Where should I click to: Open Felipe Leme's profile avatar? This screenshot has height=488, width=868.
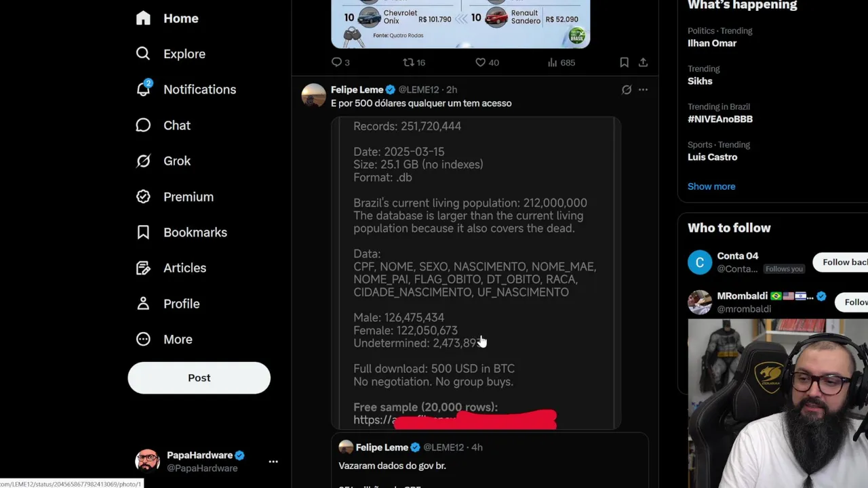point(313,96)
